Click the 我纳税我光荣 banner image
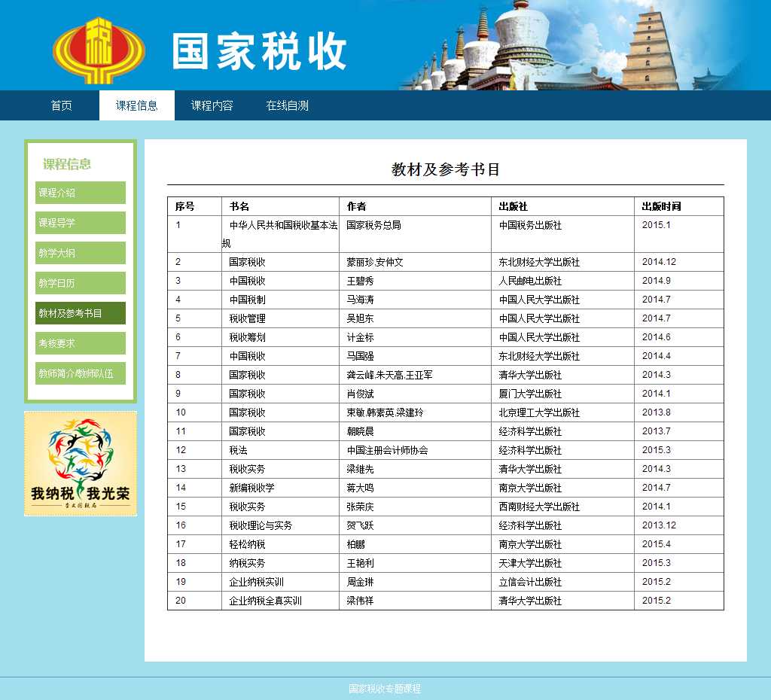Screen dimensions: 771x700 pos(81,464)
